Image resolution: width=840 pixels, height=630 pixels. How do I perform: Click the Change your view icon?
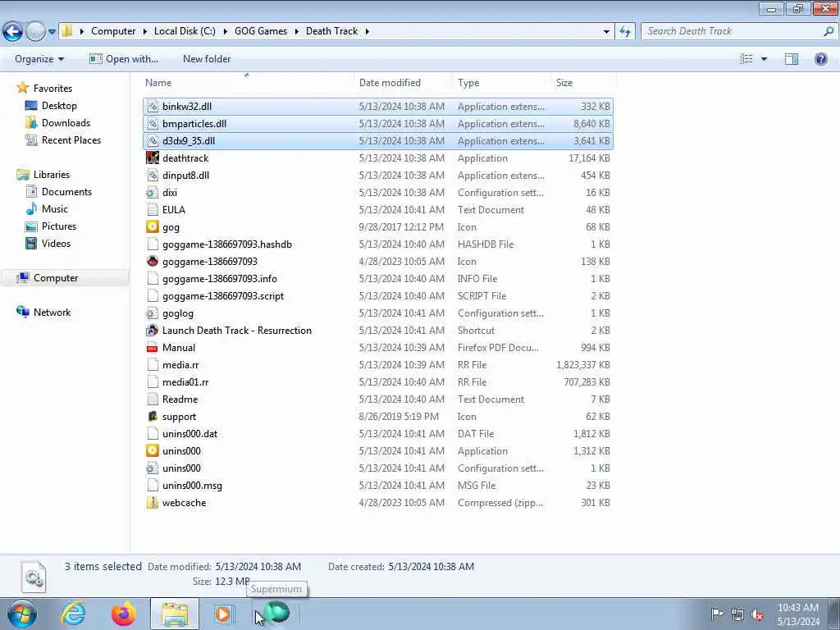[x=746, y=59]
